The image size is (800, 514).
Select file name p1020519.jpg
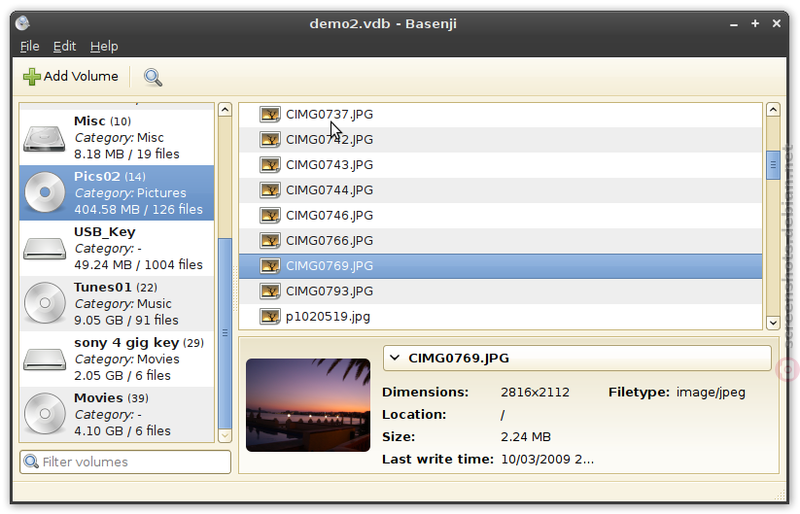coord(328,316)
